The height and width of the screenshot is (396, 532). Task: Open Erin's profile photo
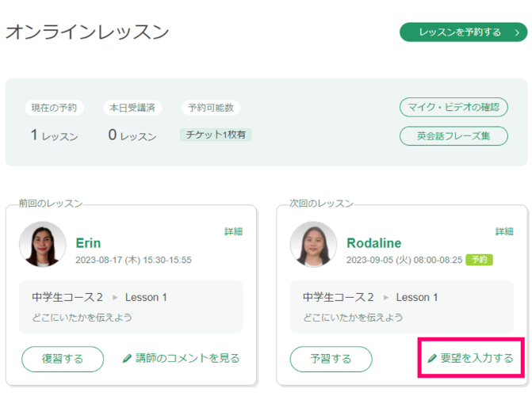tap(42, 245)
